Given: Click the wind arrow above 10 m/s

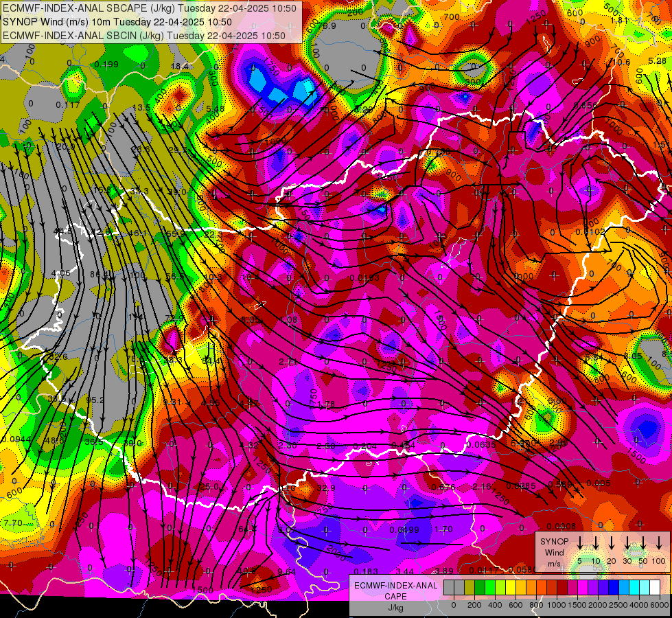Looking at the screenshot, I should [x=596, y=543].
